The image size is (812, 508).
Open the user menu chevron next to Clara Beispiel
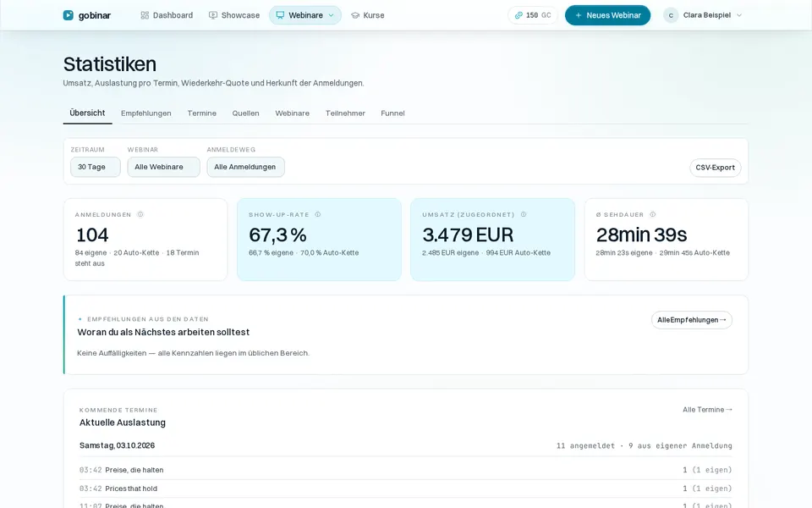(x=739, y=15)
